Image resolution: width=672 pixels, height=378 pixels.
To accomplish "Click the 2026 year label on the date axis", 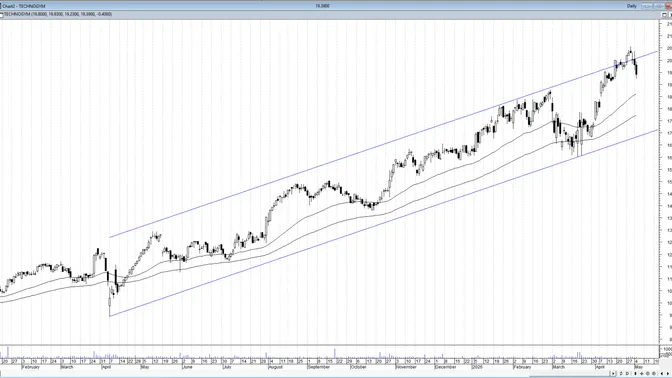I will [477, 367].
